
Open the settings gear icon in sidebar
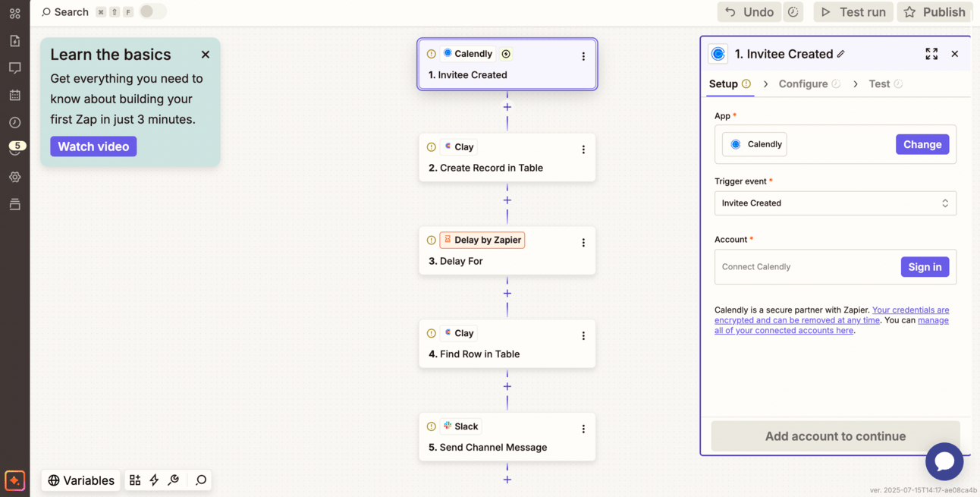click(x=14, y=177)
